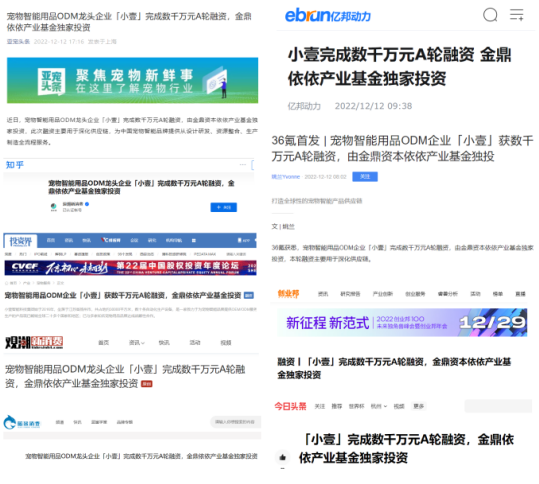Click 今日头条 headline 「小壹」完成数千万元A轮融资
This screenshot has width=539, height=484.
tap(406, 449)
